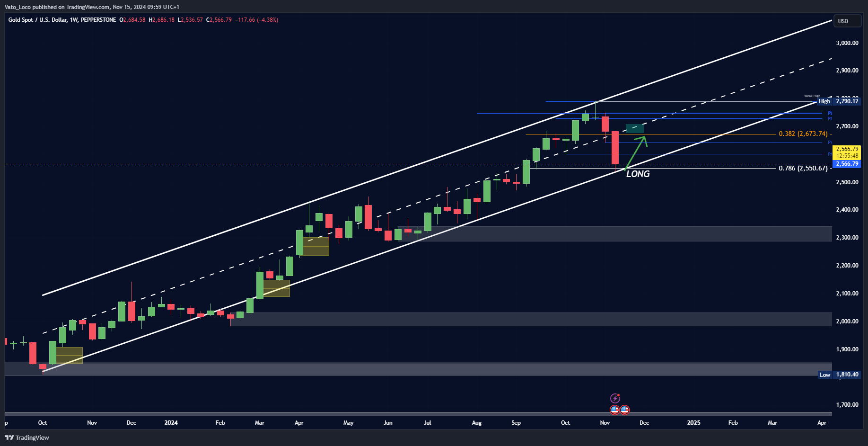Click the Aug time axis label
Image resolution: width=868 pixels, height=446 pixels.
tap(476, 423)
